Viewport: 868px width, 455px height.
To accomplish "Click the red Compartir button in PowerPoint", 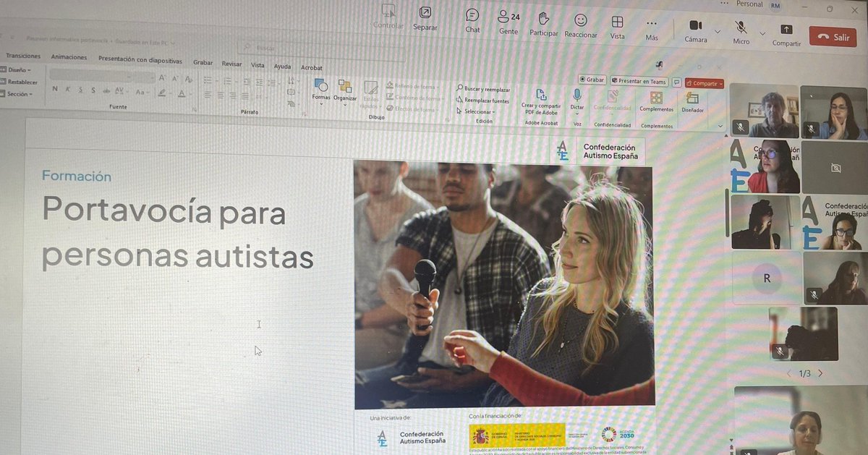I will pyautogui.click(x=705, y=83).
